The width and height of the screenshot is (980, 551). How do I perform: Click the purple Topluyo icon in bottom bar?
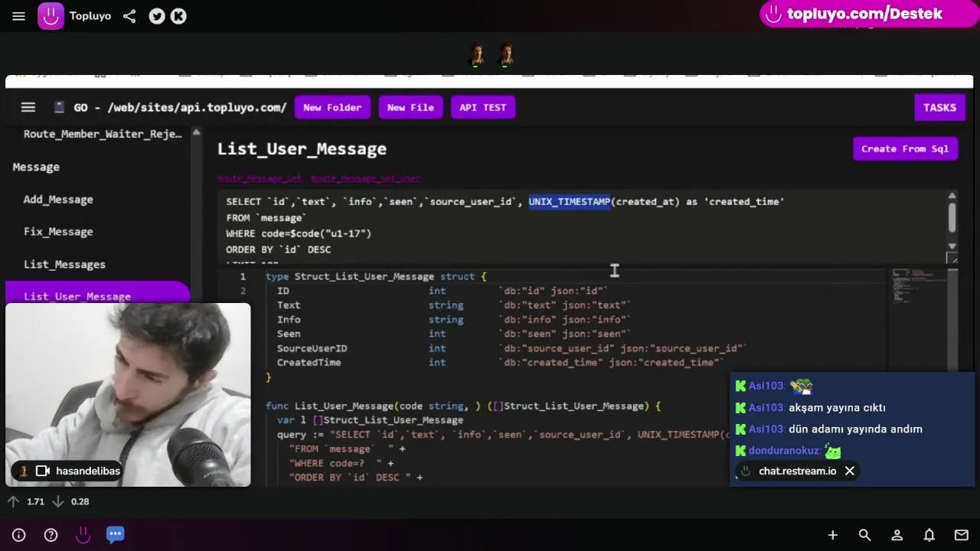pyautogui.click(x=83, y=534)
